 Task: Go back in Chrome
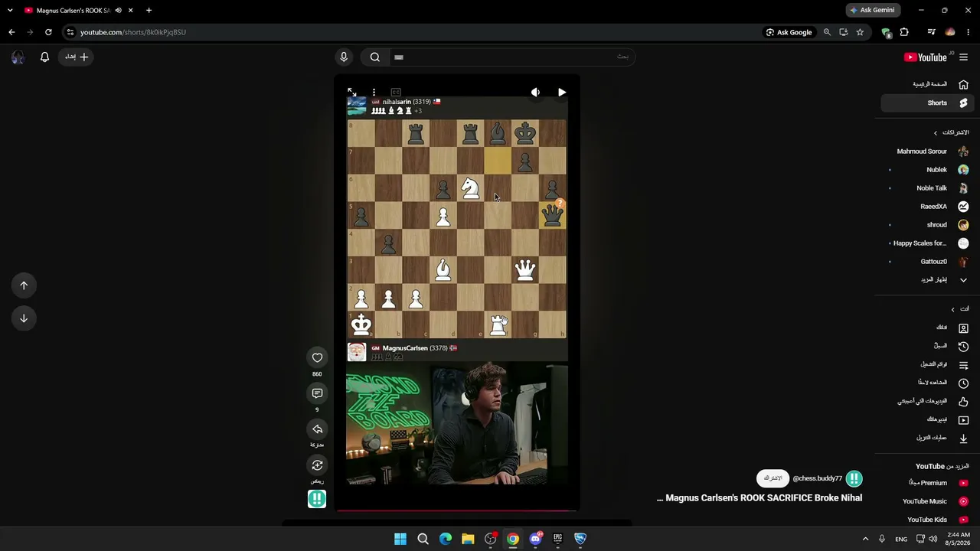coord(11,32)
